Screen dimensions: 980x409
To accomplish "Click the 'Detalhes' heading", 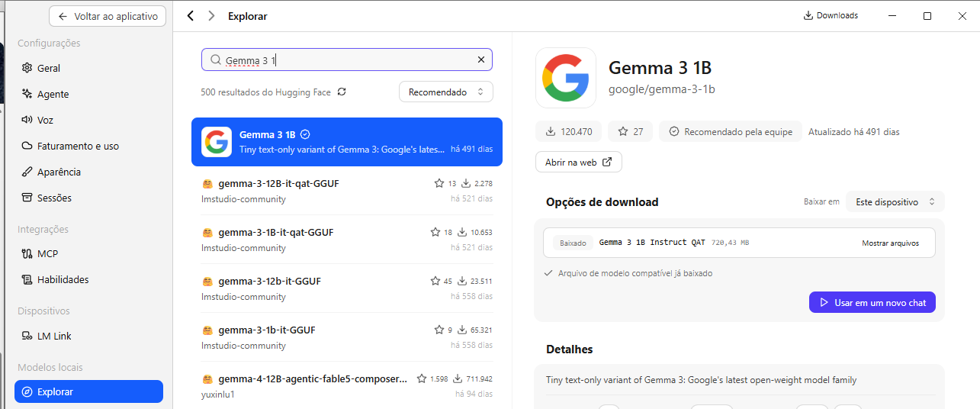I will point(570,349).
